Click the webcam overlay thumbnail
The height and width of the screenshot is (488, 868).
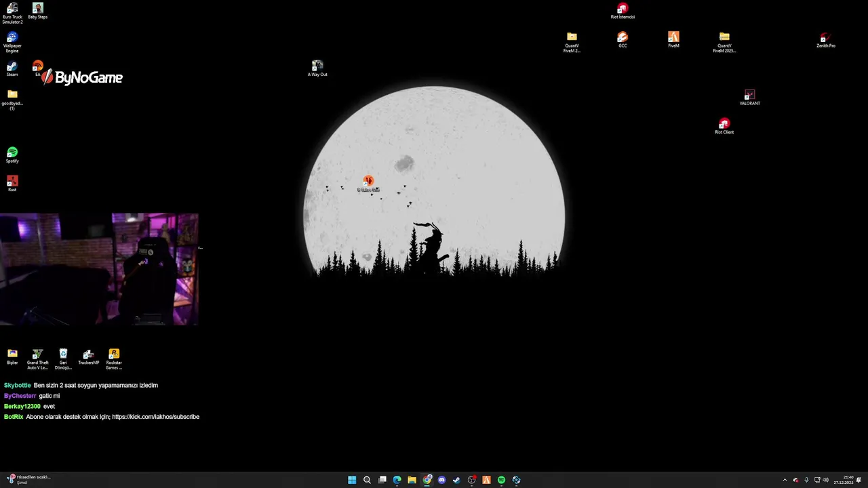point(99,270)
